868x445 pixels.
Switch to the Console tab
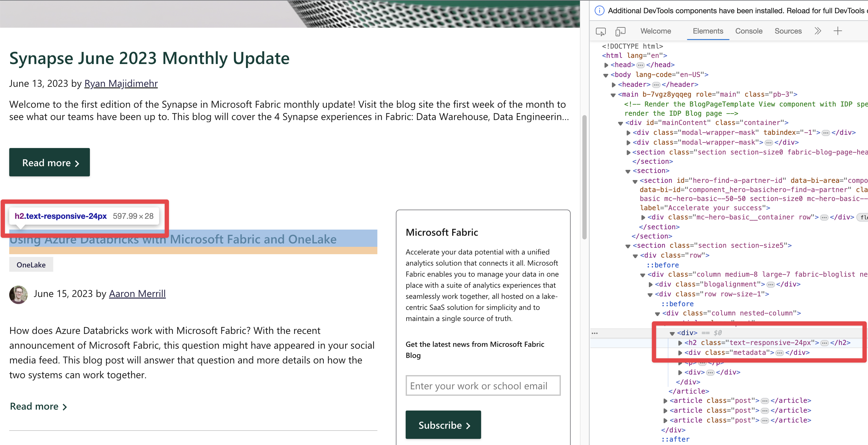(749, 31)
